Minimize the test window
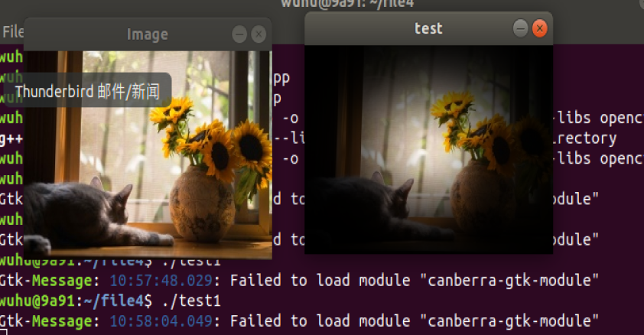Screen dimensions: 644x335 click(520, 29)
